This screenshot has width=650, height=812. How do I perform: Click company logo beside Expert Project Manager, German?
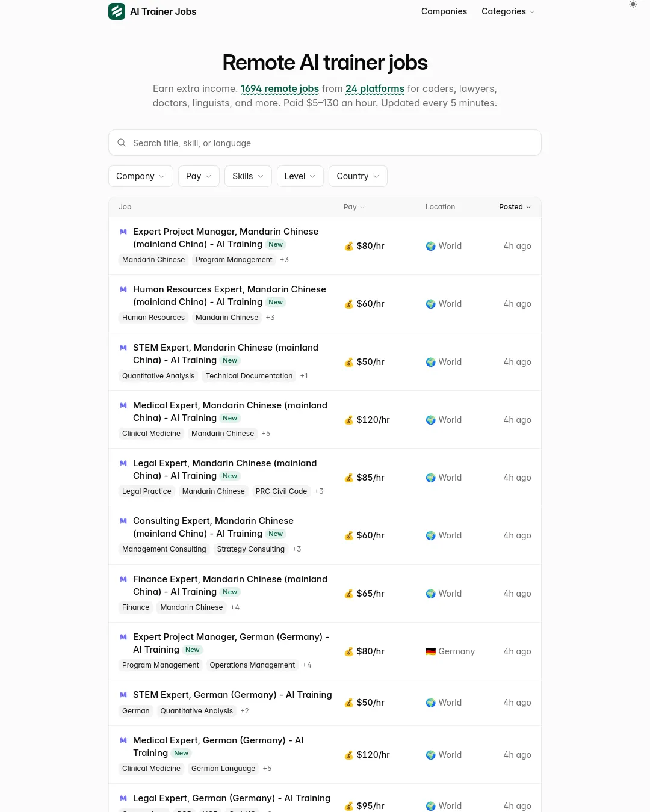pyautogui.click(x=123, y=637)
